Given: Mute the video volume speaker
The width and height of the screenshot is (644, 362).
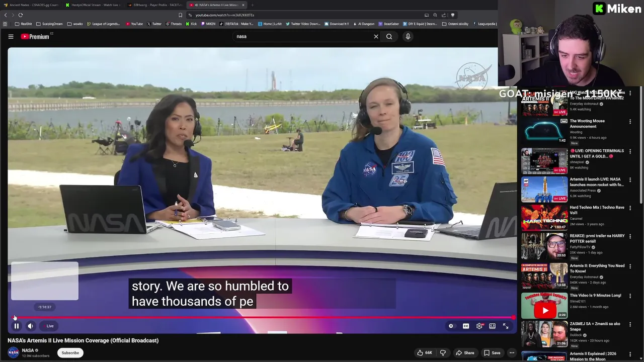Looking at the screenshot, I should click(30, 326).
